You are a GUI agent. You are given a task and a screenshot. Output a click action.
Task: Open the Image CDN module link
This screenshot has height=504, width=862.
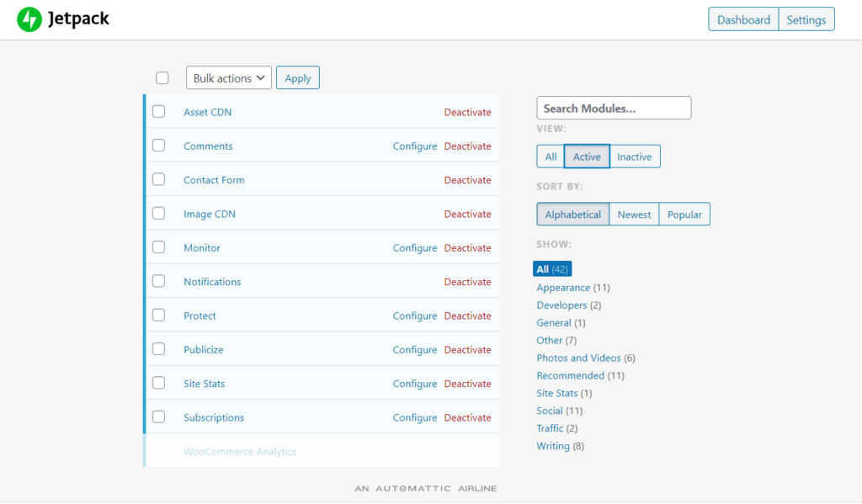click(210, 215)
